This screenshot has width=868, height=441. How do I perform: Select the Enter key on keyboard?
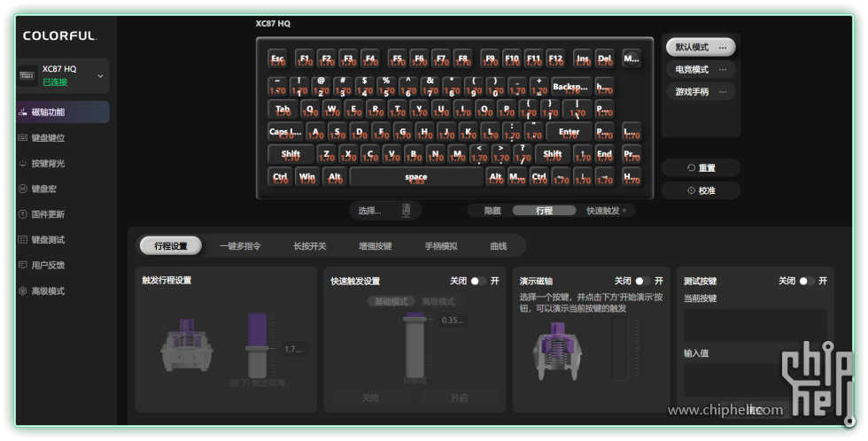(569, 132)
